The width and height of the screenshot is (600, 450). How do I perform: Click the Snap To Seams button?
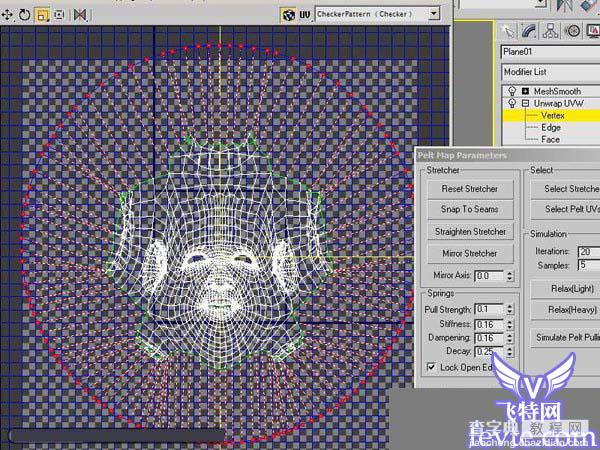pyautogui.click(x=470, y=209)
